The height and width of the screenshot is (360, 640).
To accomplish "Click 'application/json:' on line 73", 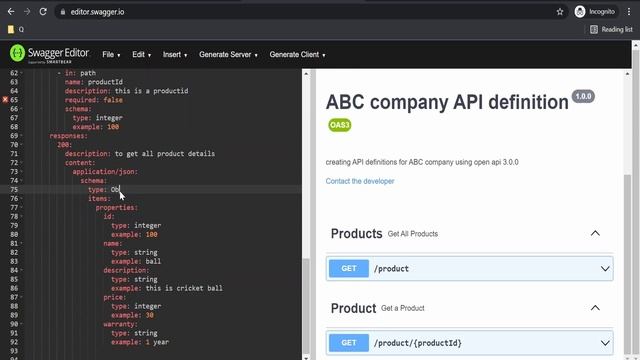I will pos(105,171).
